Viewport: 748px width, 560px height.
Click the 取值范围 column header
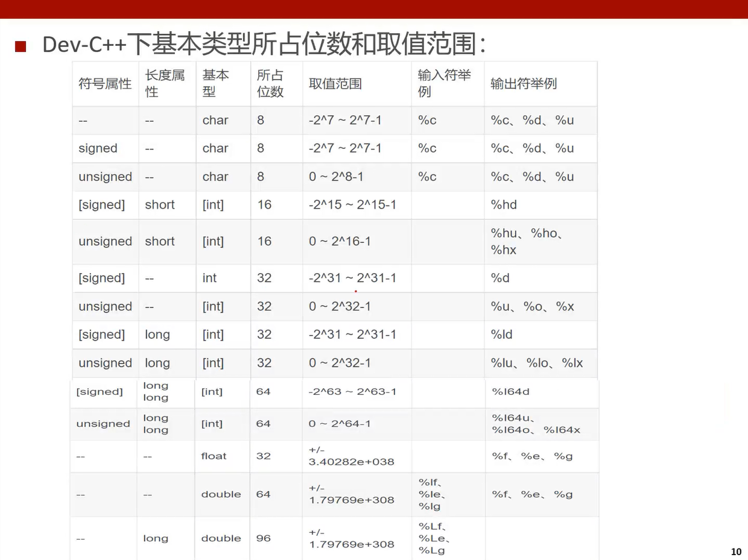point(335,84)
